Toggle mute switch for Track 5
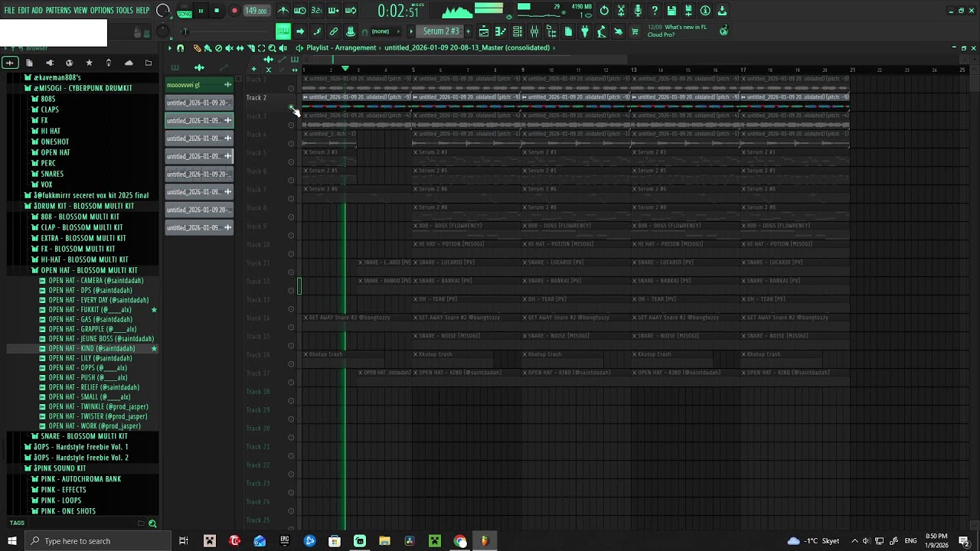Viewport: 980px width, 551px height. click(x=291, y=161)
